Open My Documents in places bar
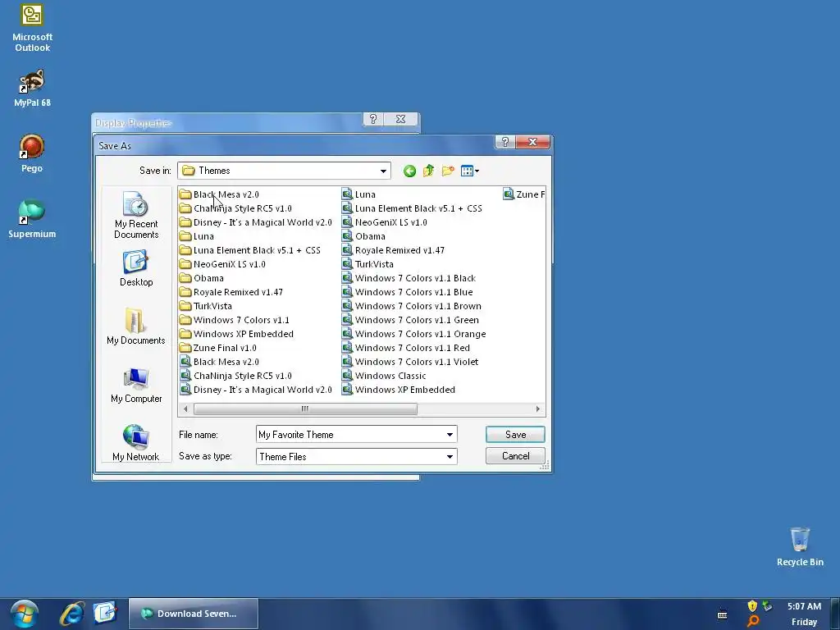The width and height of the screenshot is (840, 630). pyautogui.click(x=136, y=326)
